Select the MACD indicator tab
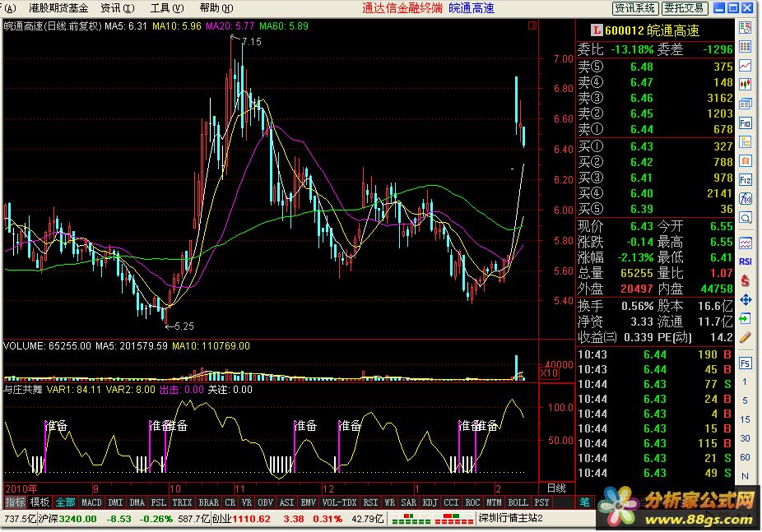 (x=91, y=502)
